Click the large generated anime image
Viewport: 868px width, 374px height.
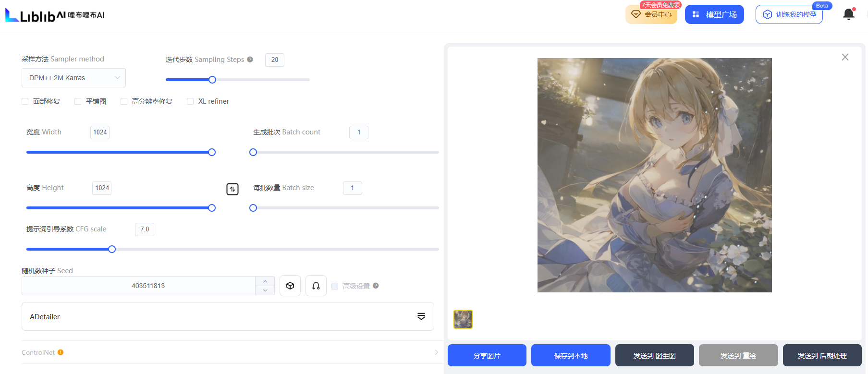(x=655, y=175)
